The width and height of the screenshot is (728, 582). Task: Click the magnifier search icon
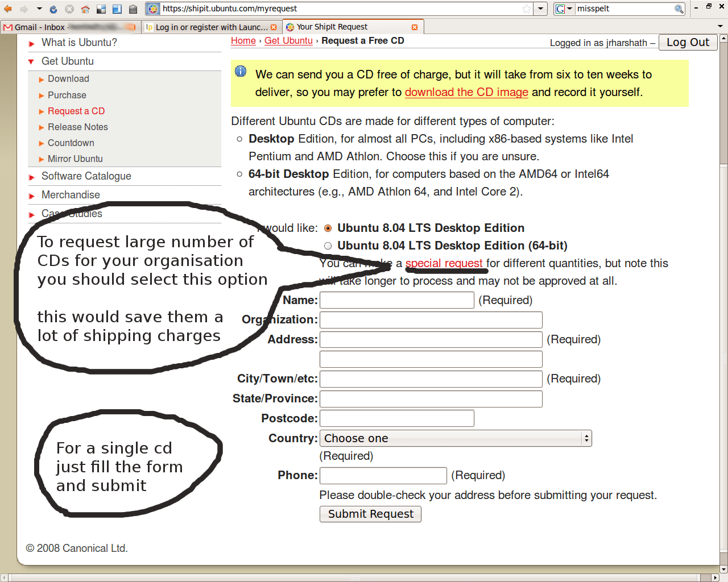coord(679,9)
